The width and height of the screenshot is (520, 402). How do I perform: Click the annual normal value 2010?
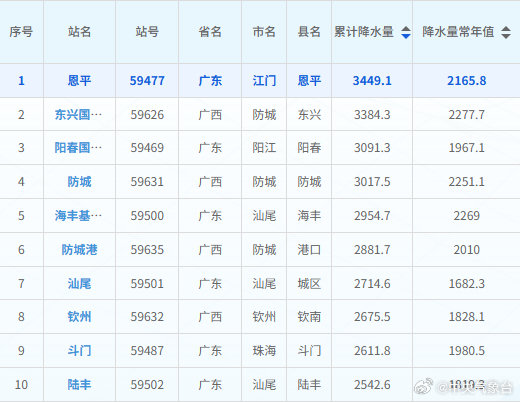pos(467,250)
